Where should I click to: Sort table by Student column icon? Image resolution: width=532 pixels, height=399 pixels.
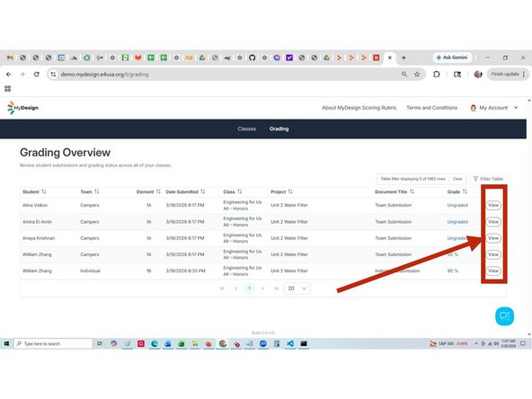[x=44, y=191]
